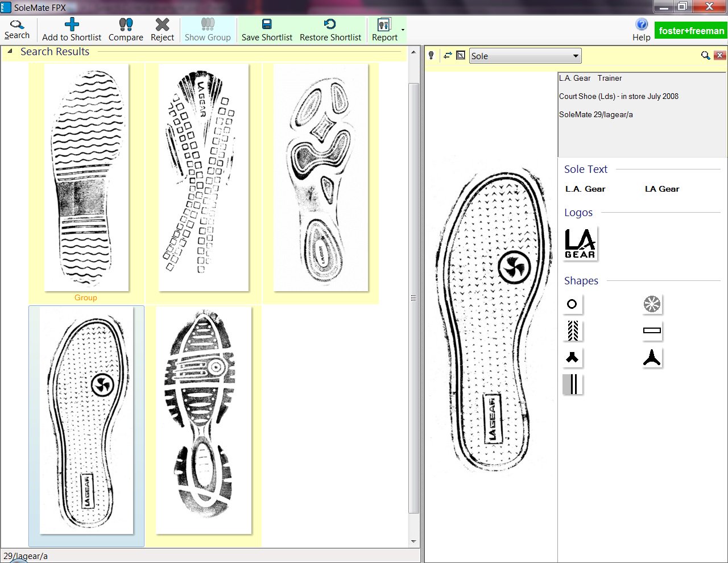This screenshot has height=563, width=728.
Task: Click the Report button
Action: (x=384, y=30)
